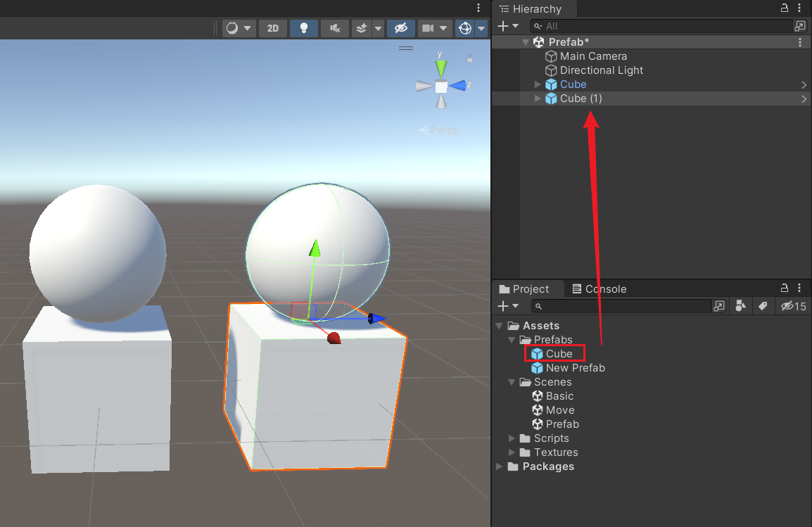Toggle scene view lighting bulb icon

click(x=303, y=28)
